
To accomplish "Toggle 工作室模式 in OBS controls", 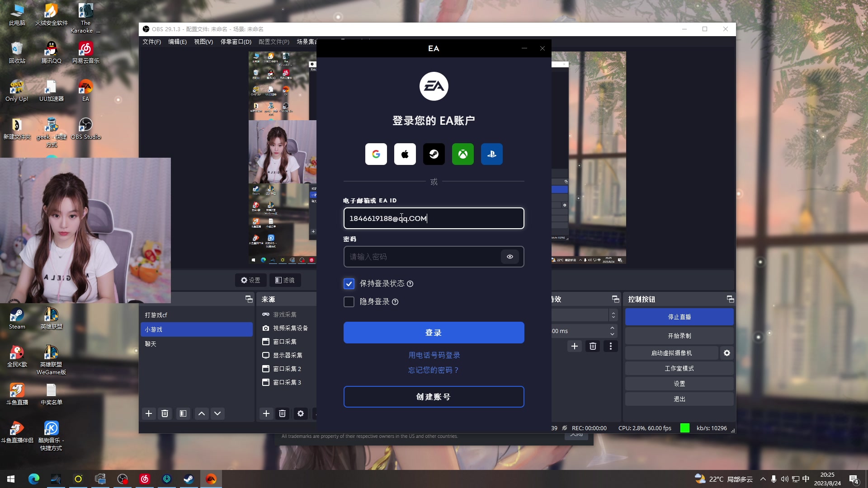I will pyautogui.click(x=679, y=368).
